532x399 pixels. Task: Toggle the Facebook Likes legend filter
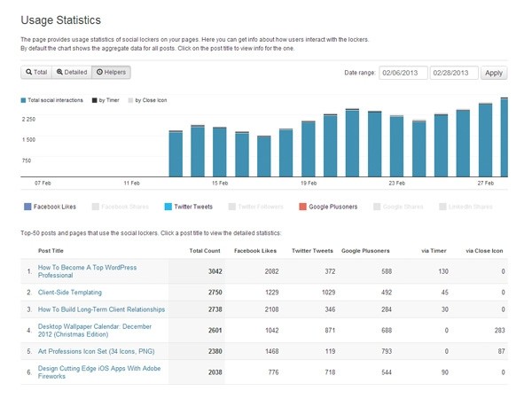click(x=54, y=207)
